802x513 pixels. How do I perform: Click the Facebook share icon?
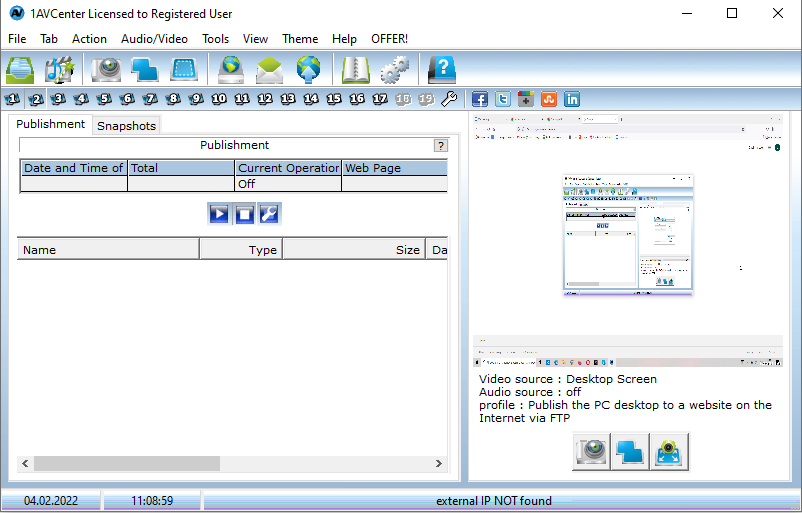point(480,99)
